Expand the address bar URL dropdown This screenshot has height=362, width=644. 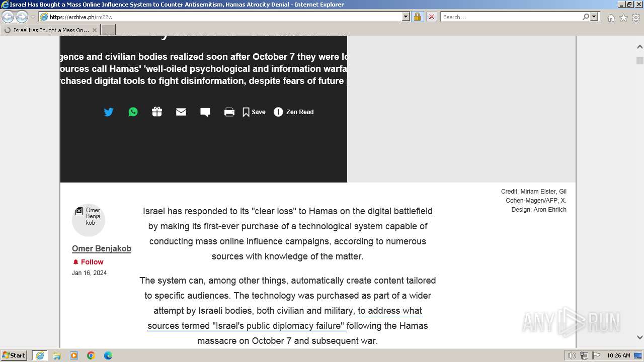tap(406, 17)
